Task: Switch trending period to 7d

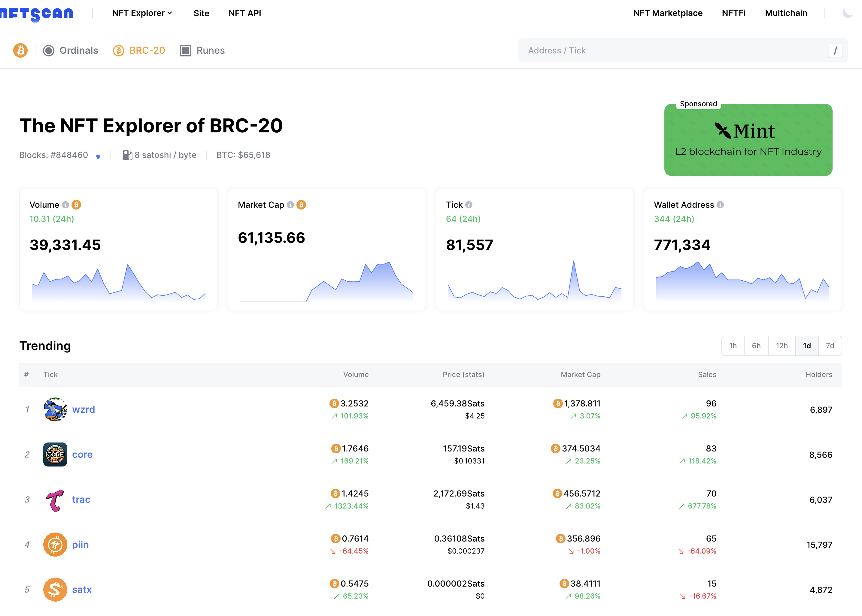Action: [830, 346]
